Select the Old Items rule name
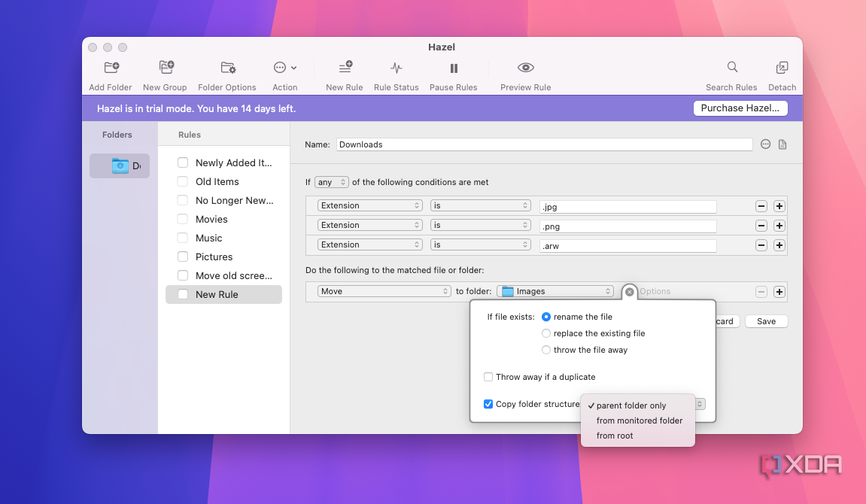This screenshot has width=866, height=504. pos(217,181)
